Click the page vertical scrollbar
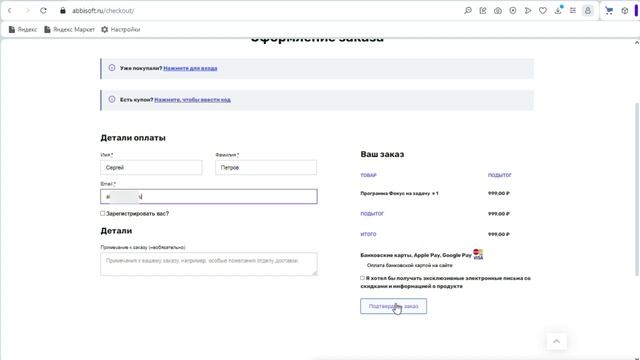Screen dimensions: 640x360 point(636,189)
